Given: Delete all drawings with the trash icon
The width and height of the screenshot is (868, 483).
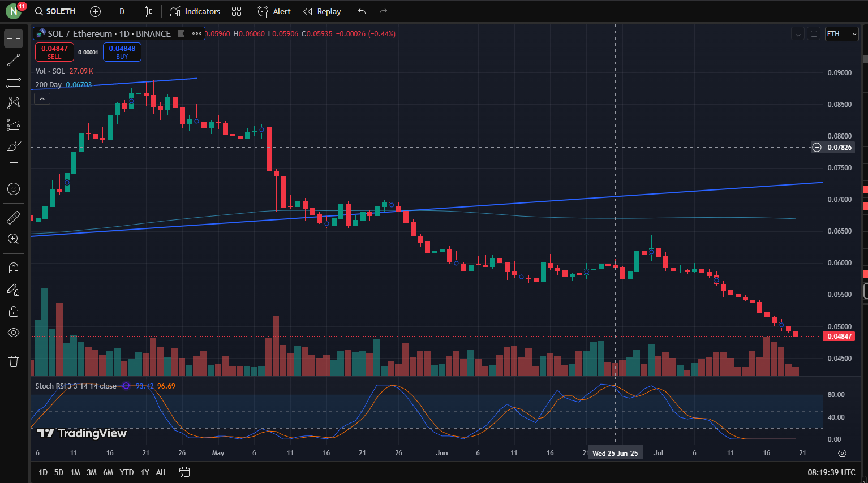Looking at the screenshot, I should click(14, 361).
